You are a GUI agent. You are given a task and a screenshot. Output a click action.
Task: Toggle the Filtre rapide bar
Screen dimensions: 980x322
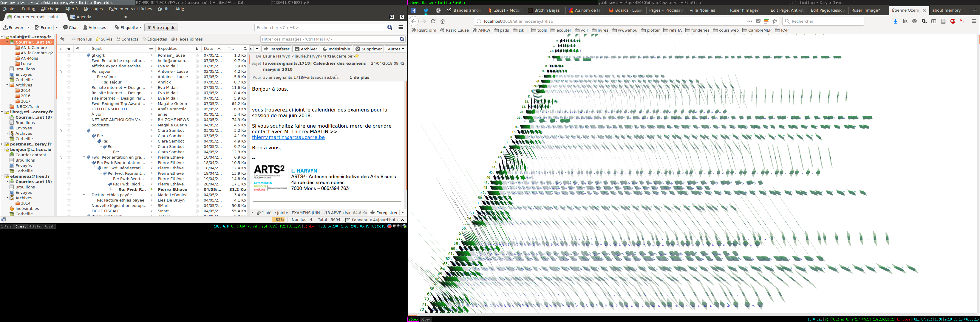[x=161, y=27]
